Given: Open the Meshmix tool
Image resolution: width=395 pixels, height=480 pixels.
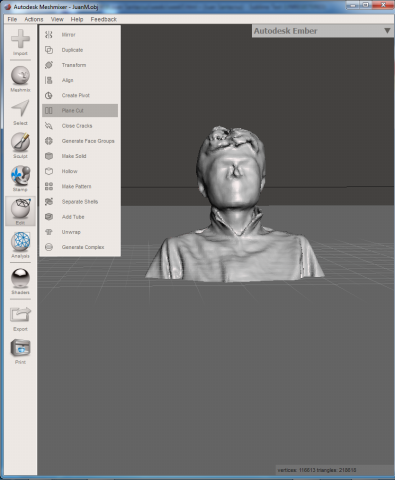Looking at the screenshot, I should click(x=20, y=79).
